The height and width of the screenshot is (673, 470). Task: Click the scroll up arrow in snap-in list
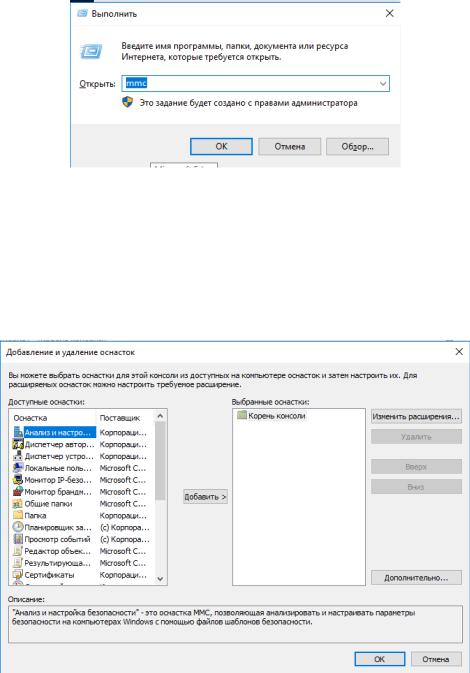(160, 415)
